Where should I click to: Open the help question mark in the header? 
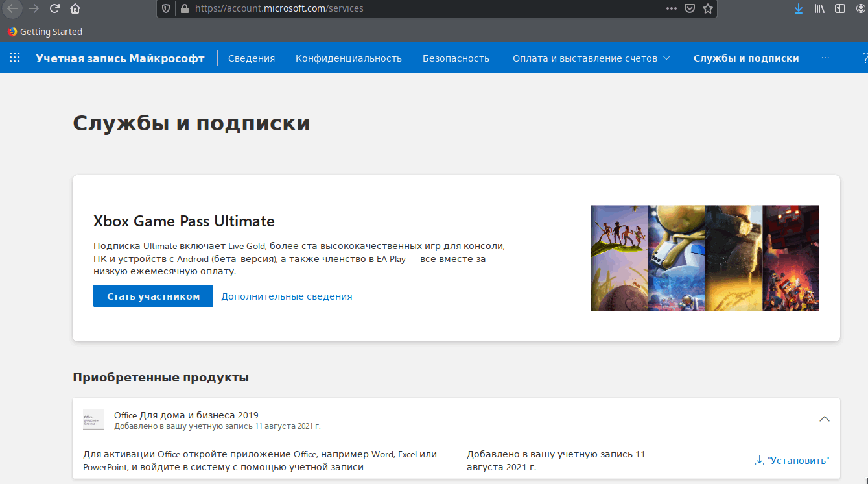coord(864,58)
